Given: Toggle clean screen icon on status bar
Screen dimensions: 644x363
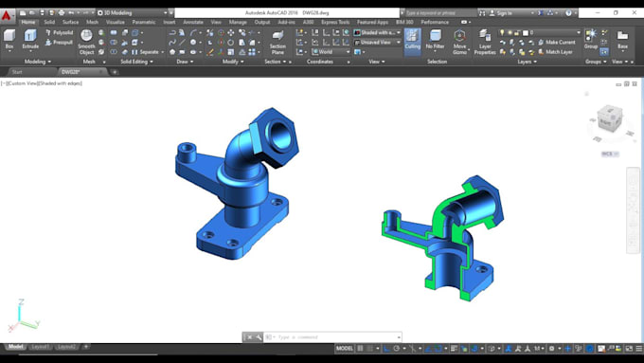Looking at the screenshot, I should coord(629,349).
